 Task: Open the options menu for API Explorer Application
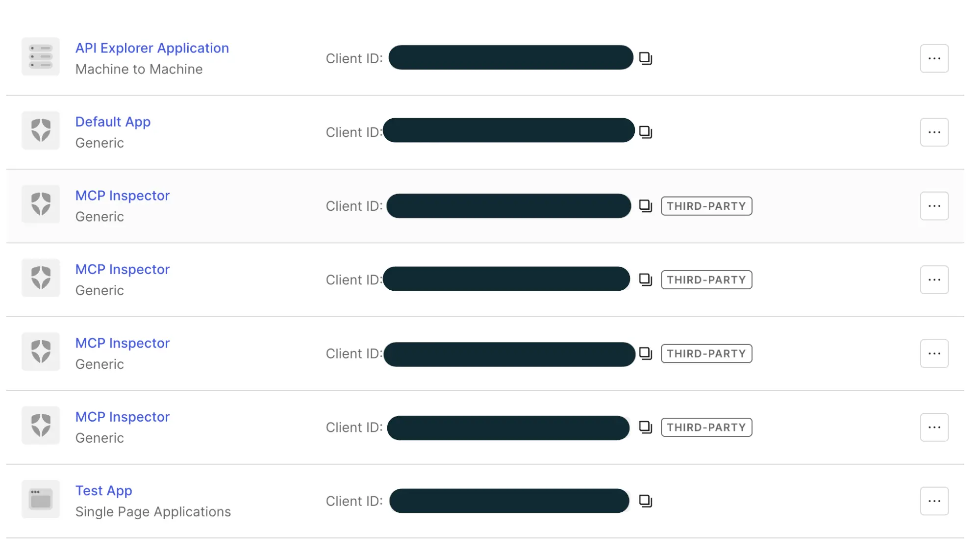click(x=934, y=58)
